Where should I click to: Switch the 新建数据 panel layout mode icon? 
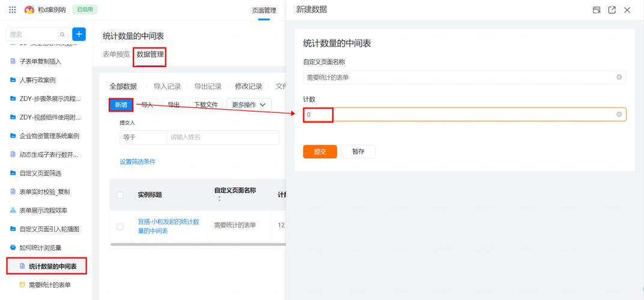(x=597, y=10)
